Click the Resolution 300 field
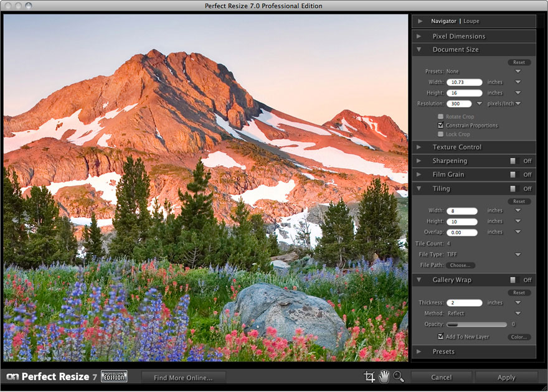Screen dimensions: 548x392 (459, 104)
